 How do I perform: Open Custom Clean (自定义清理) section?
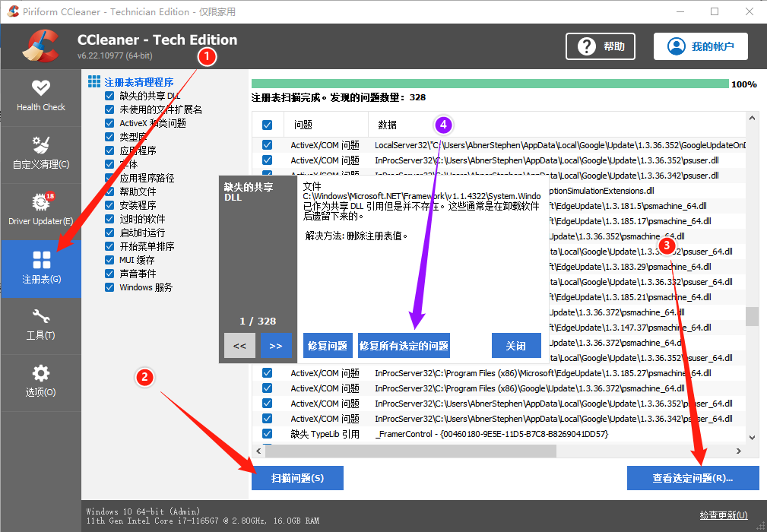click(40, 154)
